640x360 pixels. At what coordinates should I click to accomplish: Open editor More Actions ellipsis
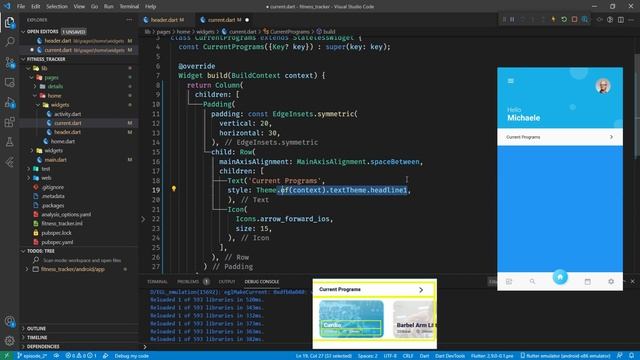(632, 20)
